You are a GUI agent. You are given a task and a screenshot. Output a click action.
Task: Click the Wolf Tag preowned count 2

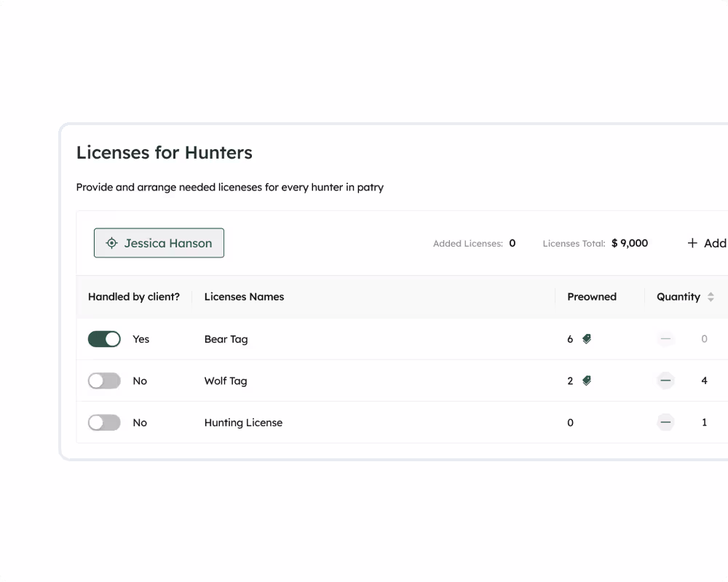570,381
